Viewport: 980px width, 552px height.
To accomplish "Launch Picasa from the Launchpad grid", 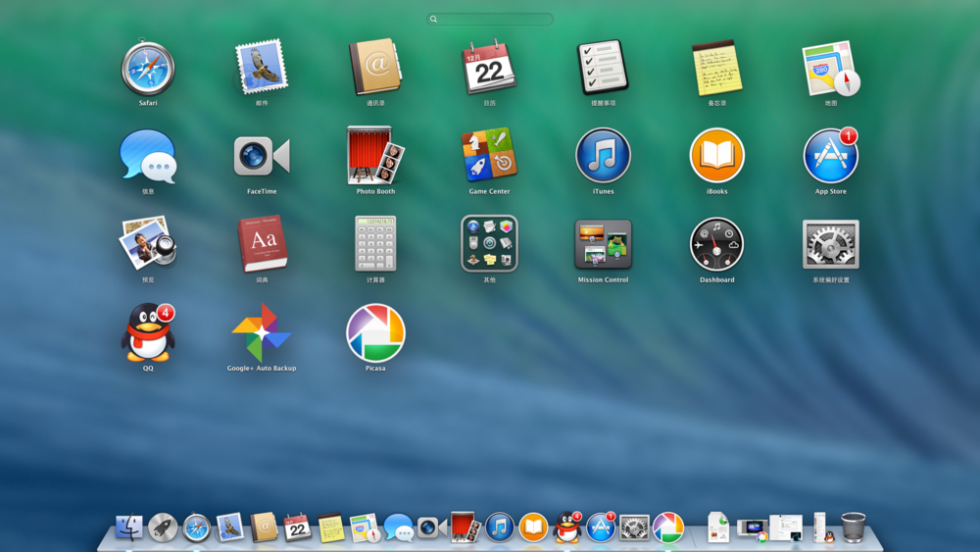I will pos(375,332).
